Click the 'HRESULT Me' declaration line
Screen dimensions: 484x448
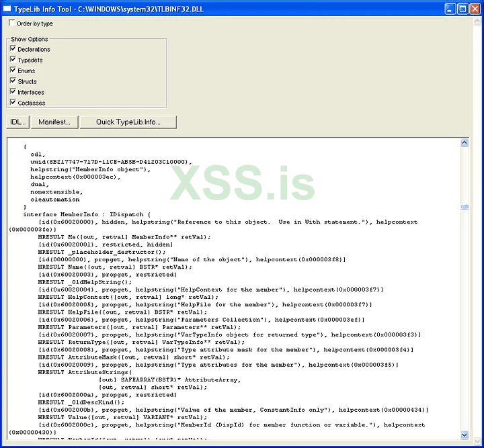tap(124, 237)
